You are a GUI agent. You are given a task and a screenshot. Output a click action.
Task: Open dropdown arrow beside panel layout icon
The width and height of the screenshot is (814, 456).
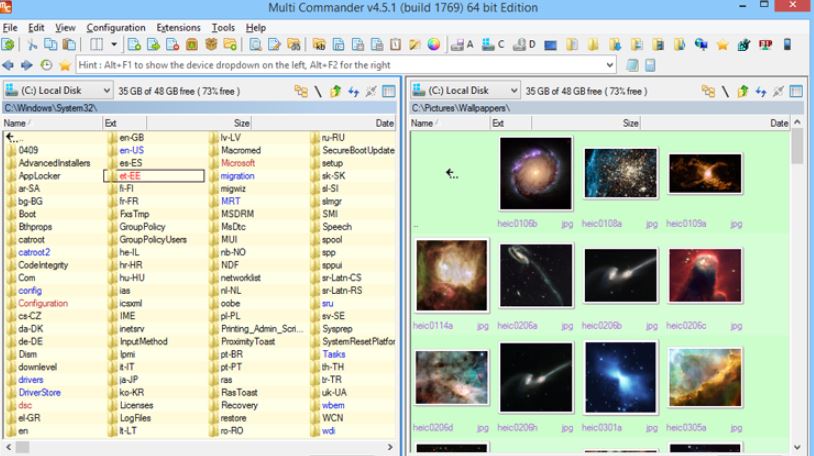pyautogui.click(x=114, y=45)
